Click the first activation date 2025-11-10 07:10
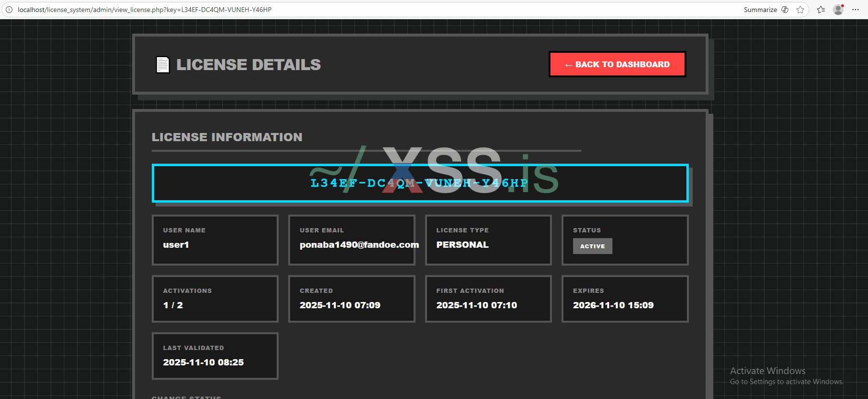Image resolution: width=868 pixels, height=399 pixels. [477, 305]
